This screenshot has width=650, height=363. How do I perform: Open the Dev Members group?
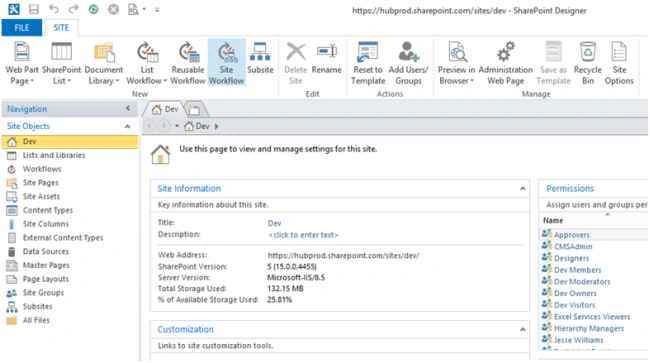[x=577, y=270]
